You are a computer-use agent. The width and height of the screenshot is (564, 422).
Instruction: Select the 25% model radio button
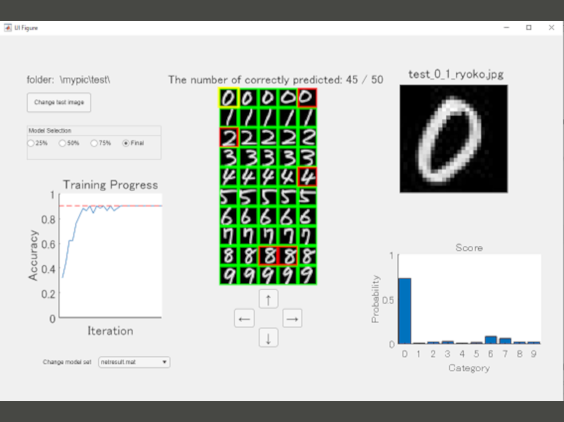31,143
